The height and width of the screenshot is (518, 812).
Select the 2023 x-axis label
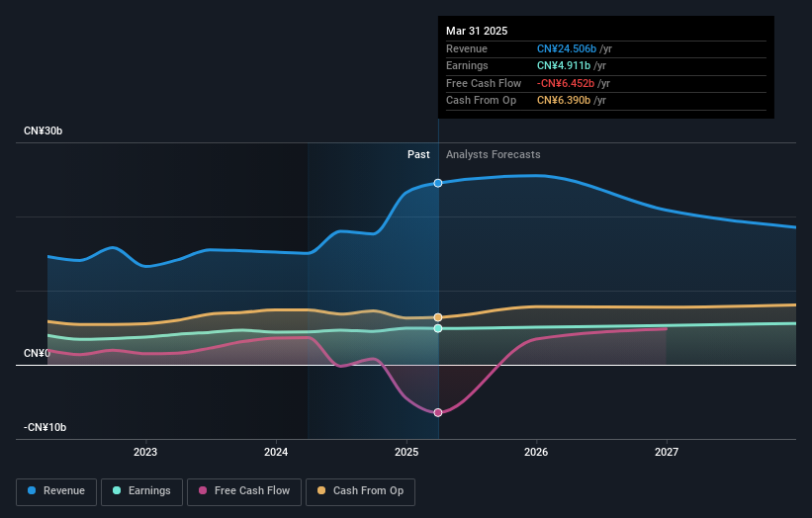pyautogui.click(x=145, y=453)
